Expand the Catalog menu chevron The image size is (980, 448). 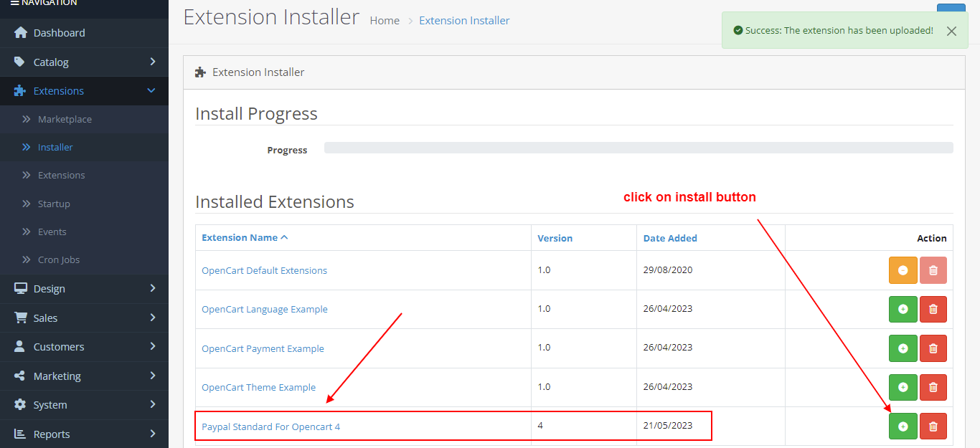click(152, 62)
